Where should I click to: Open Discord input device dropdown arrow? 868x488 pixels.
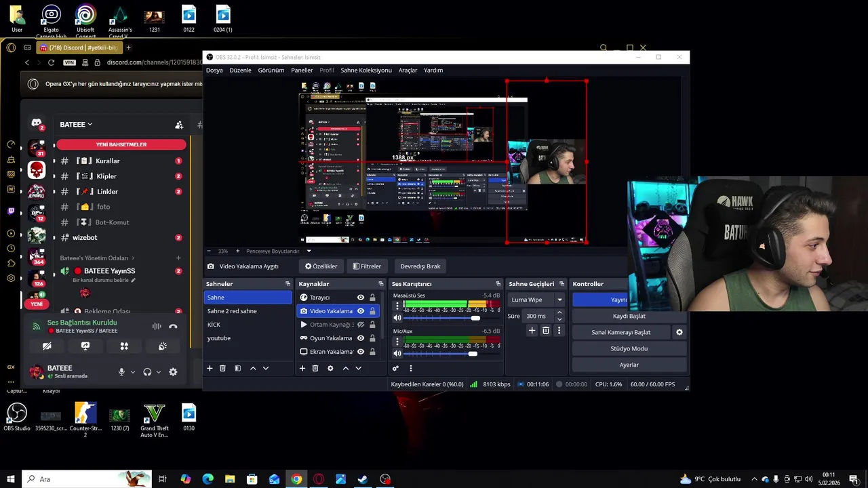pos(133,371)
